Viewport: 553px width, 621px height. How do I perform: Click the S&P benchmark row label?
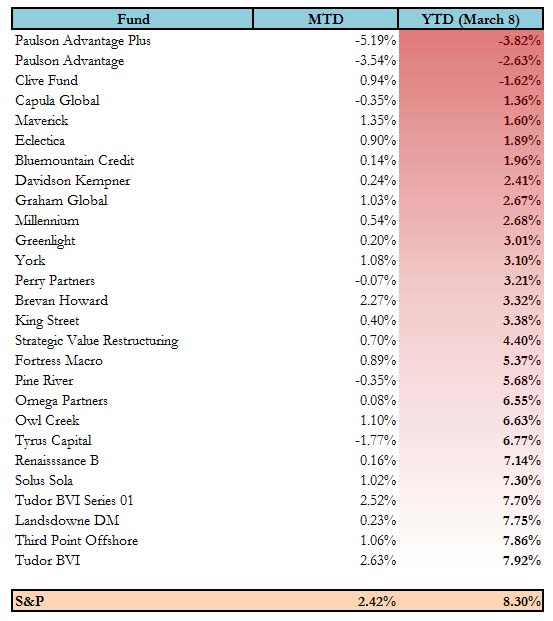(29, 601)
